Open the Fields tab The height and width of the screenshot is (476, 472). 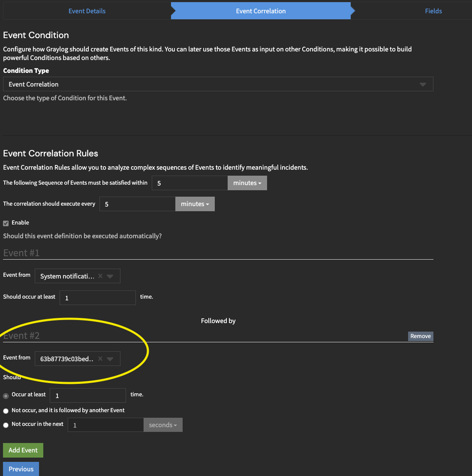433,11
